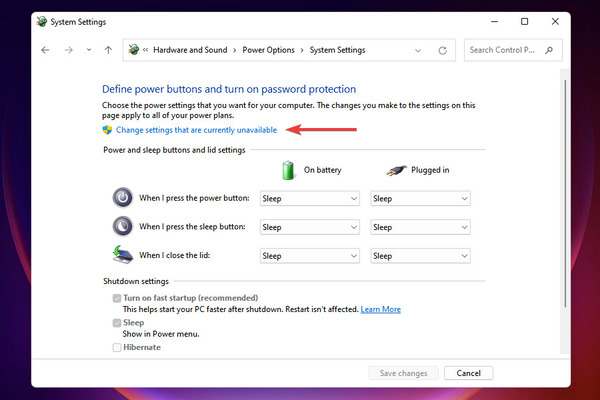The width and height of the screenshot is (600, 400).
Task: Open close the lid On battery dropdown
Action: [x=310, y=256]
